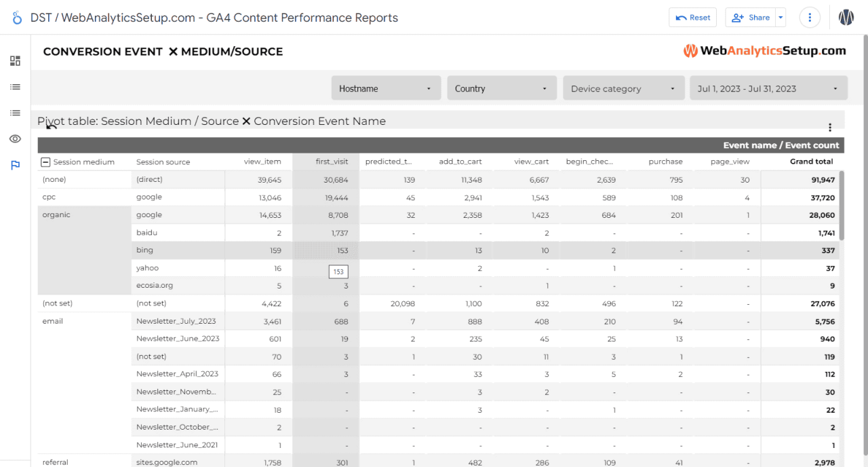868x467 pixels.
Task: Open the header three-dot menu
Action: pyautogui.click(x=810, y=17)
